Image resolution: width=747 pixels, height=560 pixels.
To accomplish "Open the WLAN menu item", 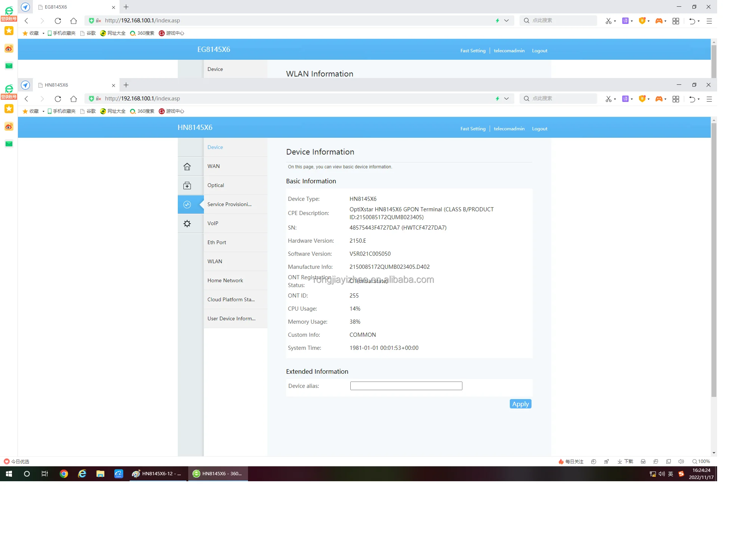I will click(x=215, y=261).
